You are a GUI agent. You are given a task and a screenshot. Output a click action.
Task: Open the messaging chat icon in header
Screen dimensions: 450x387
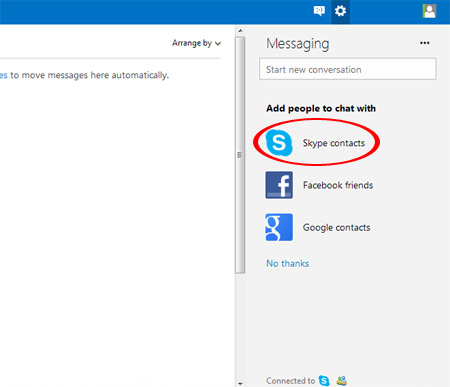pyautogui.click(x=319, y=11)
